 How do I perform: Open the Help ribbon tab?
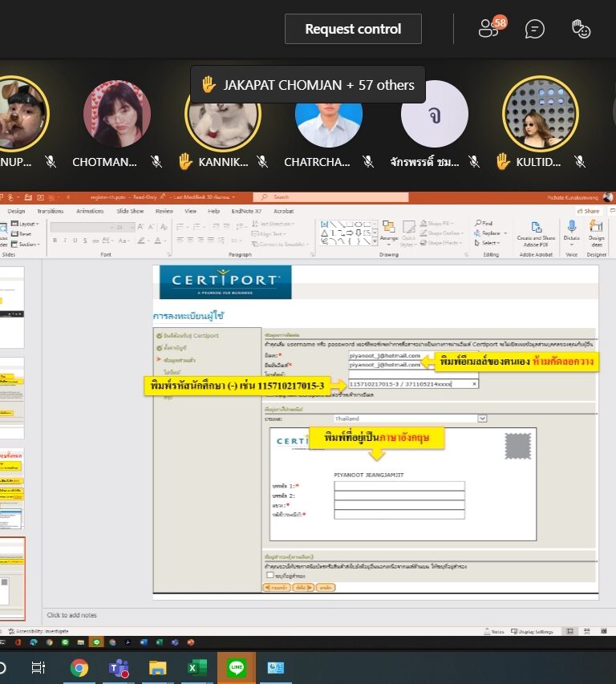(213, 211)
